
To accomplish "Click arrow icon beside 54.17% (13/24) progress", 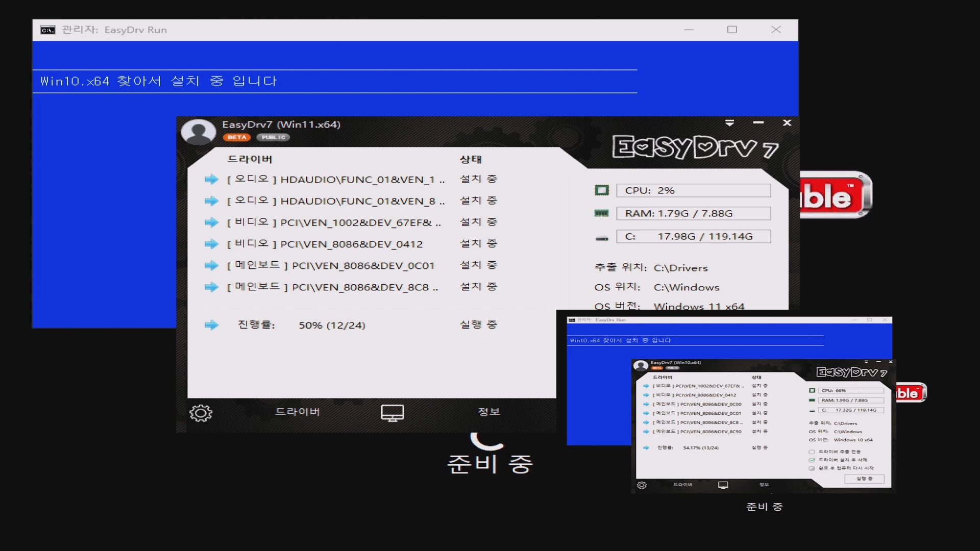I will tap(646, 448).
